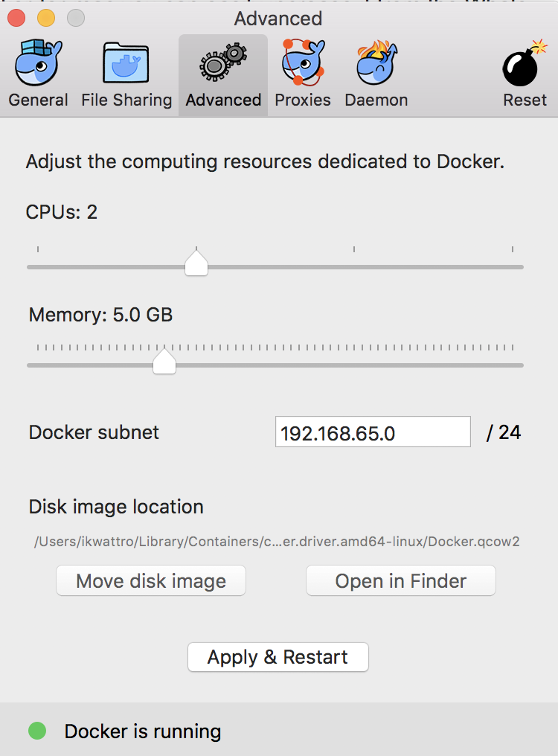Open the File Sharing folder icon

[x=126, y=63]
